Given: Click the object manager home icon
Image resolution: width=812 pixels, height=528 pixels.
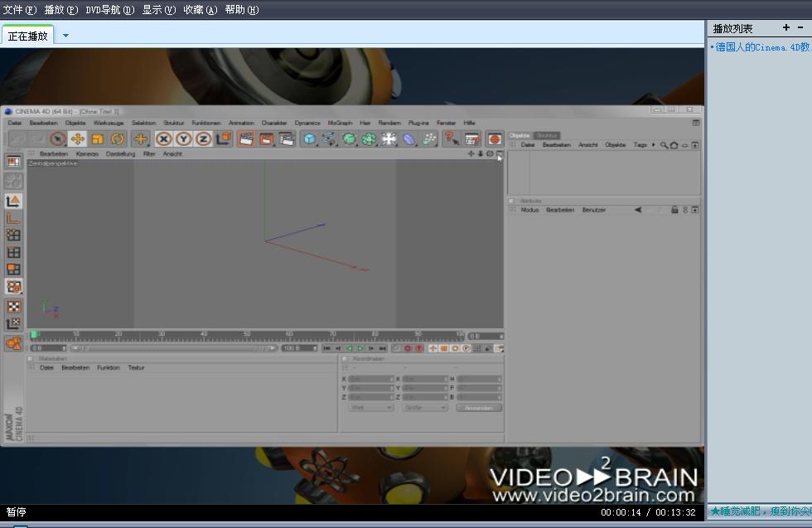Looking at the screenshot, I should (674, 145).
